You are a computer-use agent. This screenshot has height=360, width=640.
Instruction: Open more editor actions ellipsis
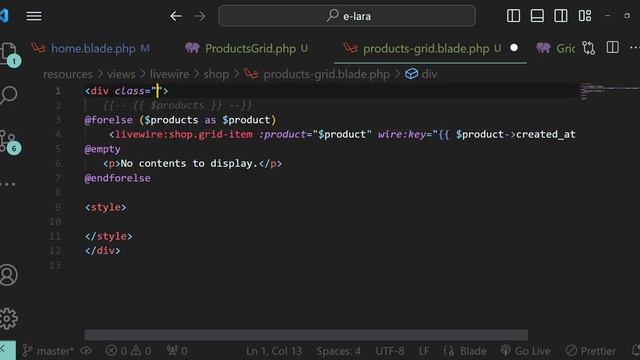[x=634, y=48]
